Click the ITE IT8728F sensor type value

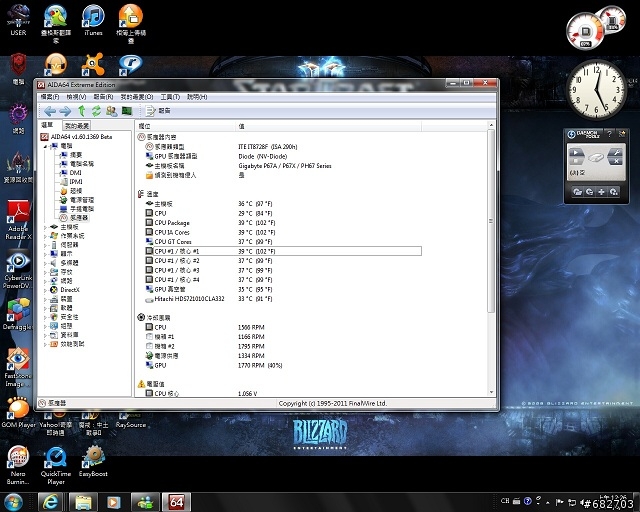(268, 147)
